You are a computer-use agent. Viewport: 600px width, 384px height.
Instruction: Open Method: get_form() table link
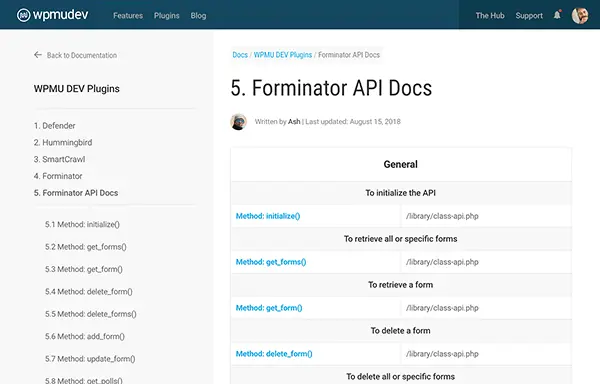click(269, 308)
